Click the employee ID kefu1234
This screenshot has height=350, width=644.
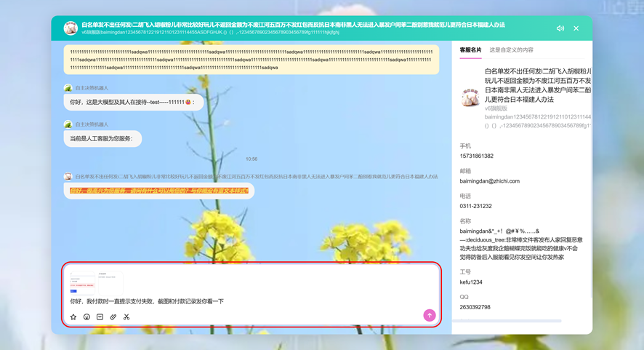tap(471, 282)
